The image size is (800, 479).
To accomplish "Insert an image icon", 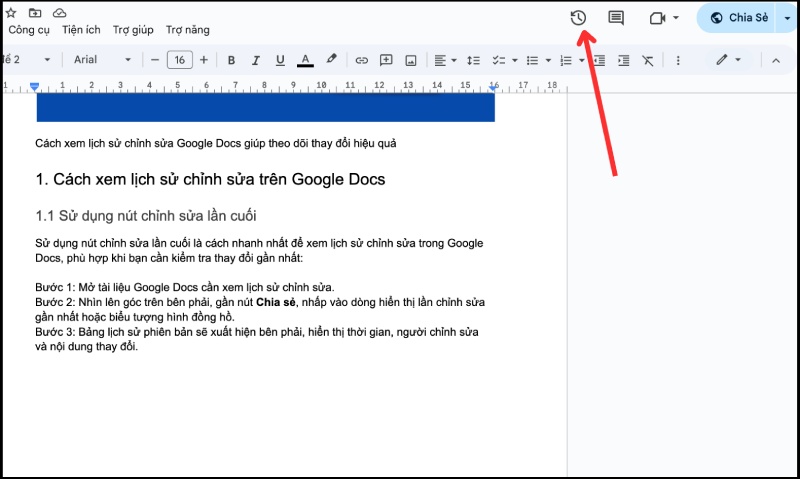I will click(x=411, y=61).
